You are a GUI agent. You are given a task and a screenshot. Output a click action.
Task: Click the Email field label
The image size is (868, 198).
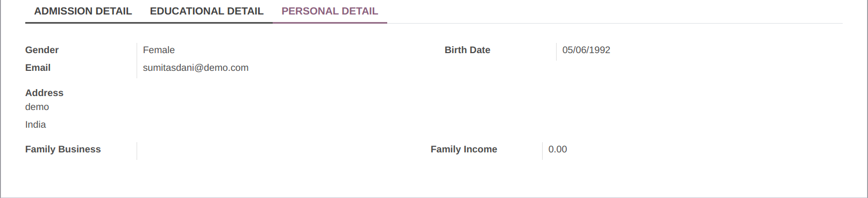38,68
